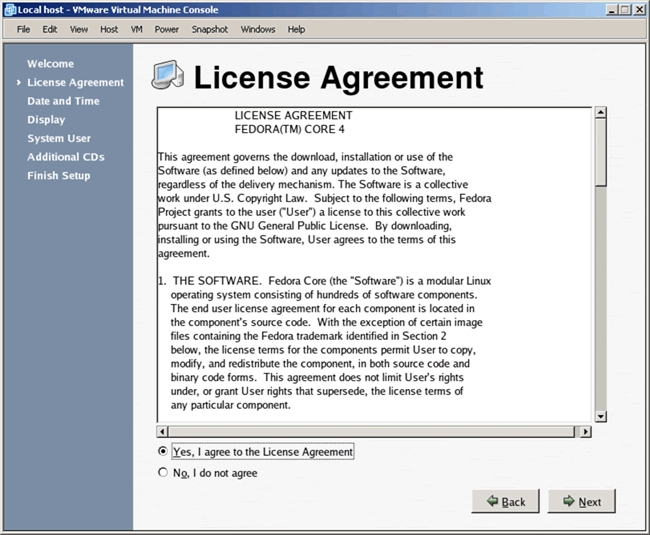The image size is (650, 535).
Task: Select System User in the sidebar
Action: (x=59, y=138)
